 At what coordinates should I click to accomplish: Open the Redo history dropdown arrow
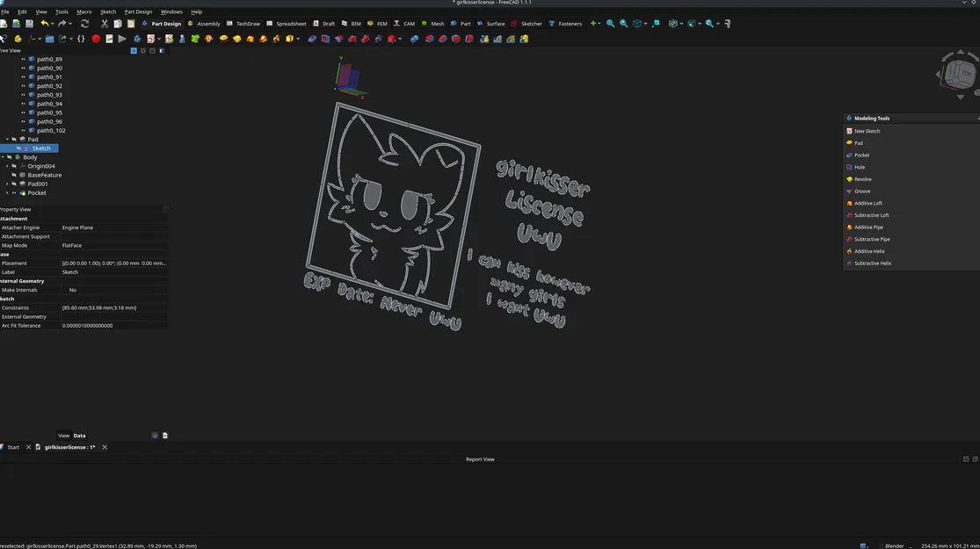[70, 24]
